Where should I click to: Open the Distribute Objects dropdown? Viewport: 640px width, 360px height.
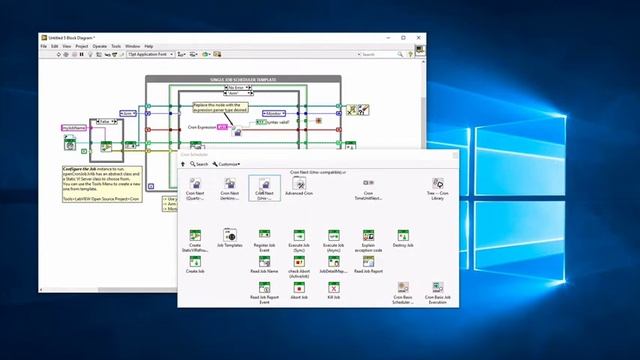pos(193,54)
